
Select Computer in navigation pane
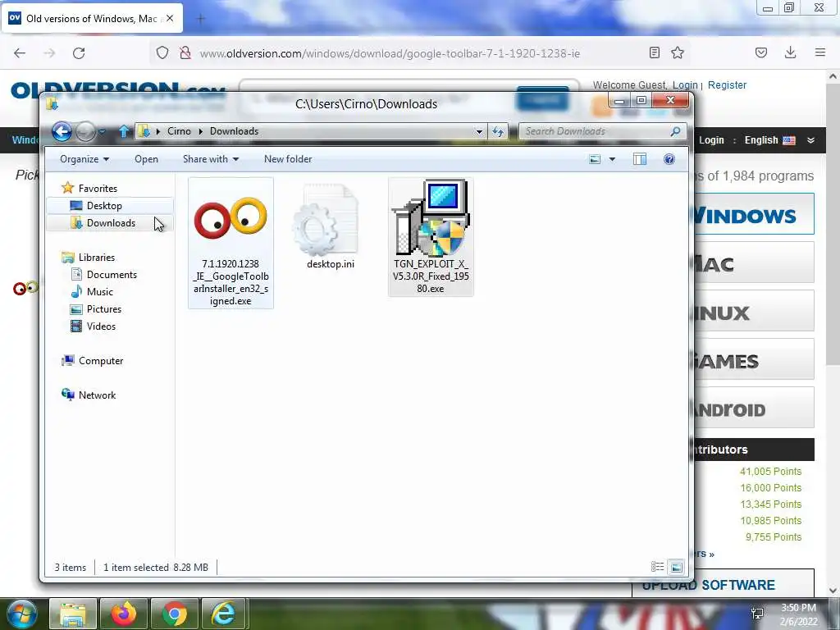click(101, 361)
